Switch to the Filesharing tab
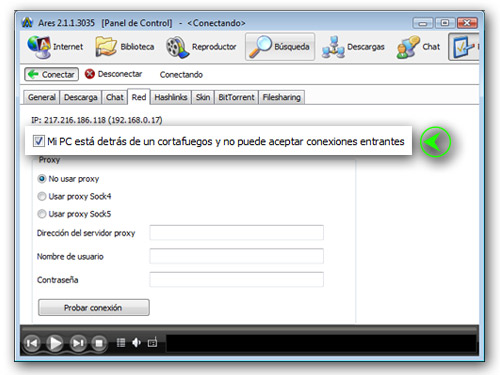 pyautogui.click(x=282, y=97)
